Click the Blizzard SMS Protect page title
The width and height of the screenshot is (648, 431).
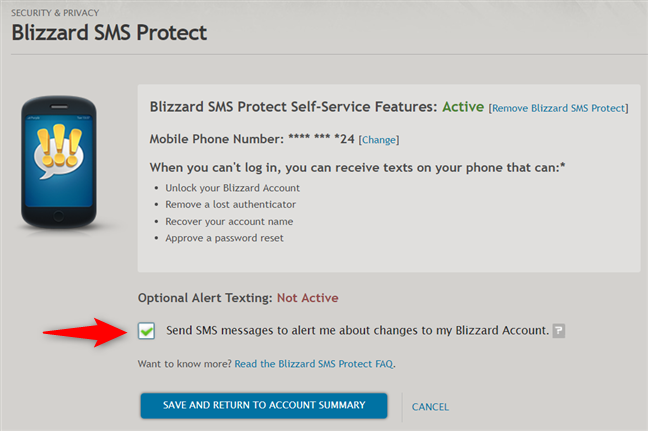point(109,33)
